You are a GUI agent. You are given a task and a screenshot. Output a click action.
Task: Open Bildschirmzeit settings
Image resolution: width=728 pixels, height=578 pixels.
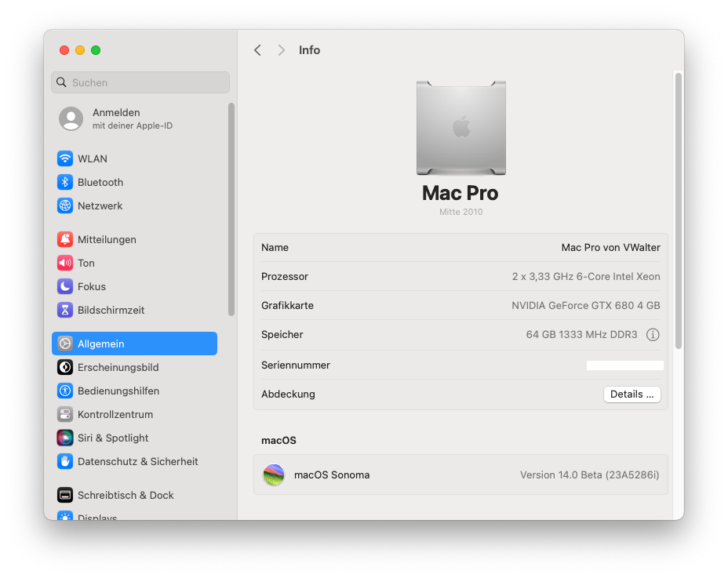pos(134,310)
